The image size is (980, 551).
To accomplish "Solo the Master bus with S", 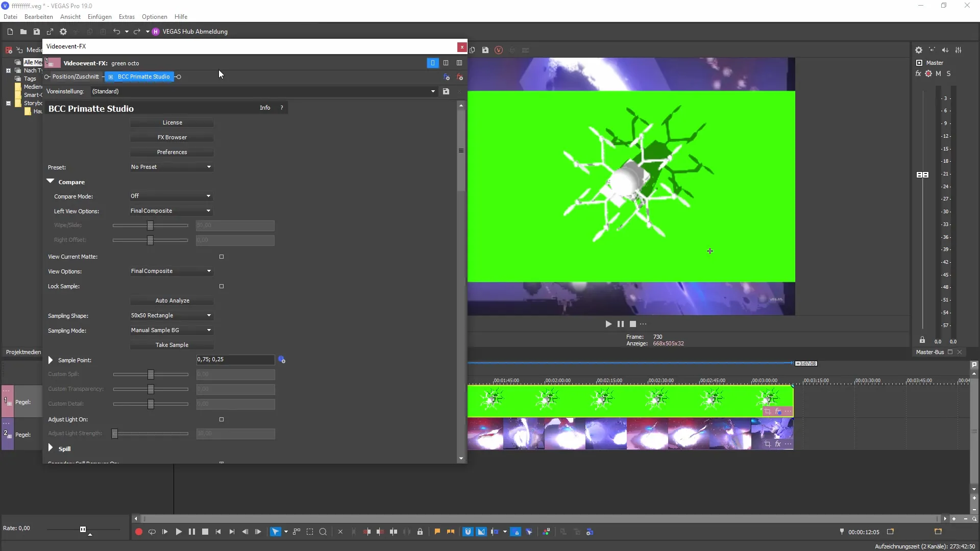I will pos(949,73).
